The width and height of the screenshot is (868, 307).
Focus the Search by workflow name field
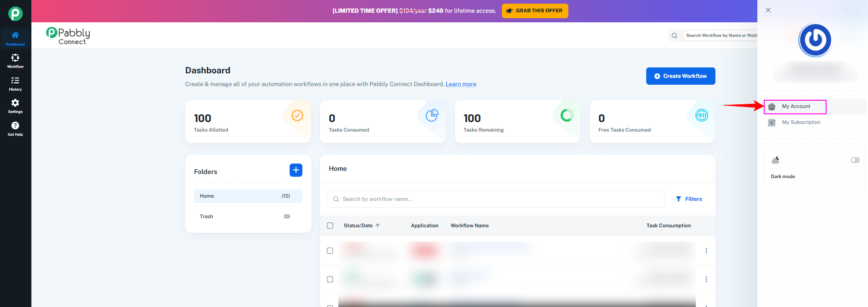[x=495, y=199]
